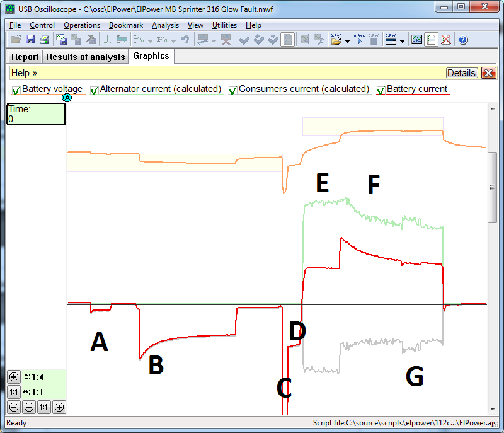Click the Details button
The image size is (504, 433).
462,73
